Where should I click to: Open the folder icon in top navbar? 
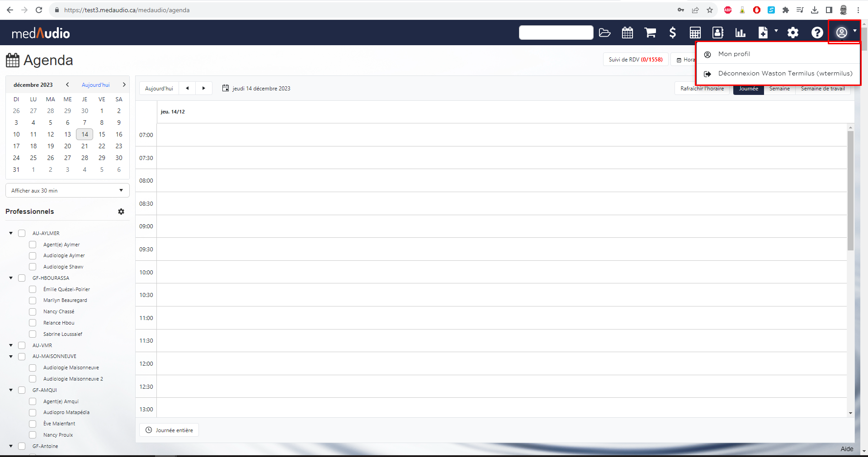pyautogui.click(x=604, y=33)
